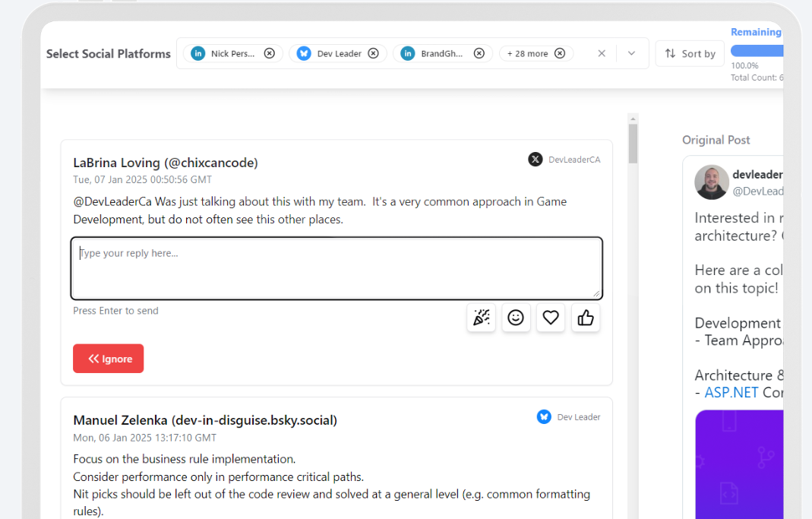Screen dimensions: 812x519
Task: Open the Sort by menu
Action: coord(690,53)
